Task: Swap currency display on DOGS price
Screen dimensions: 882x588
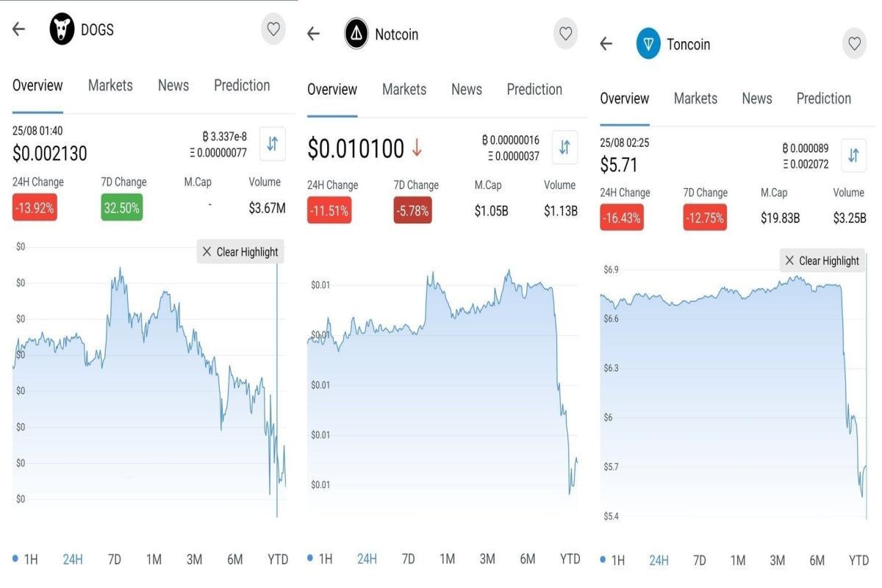Action: pyautogui.click(x=272, y=143)
